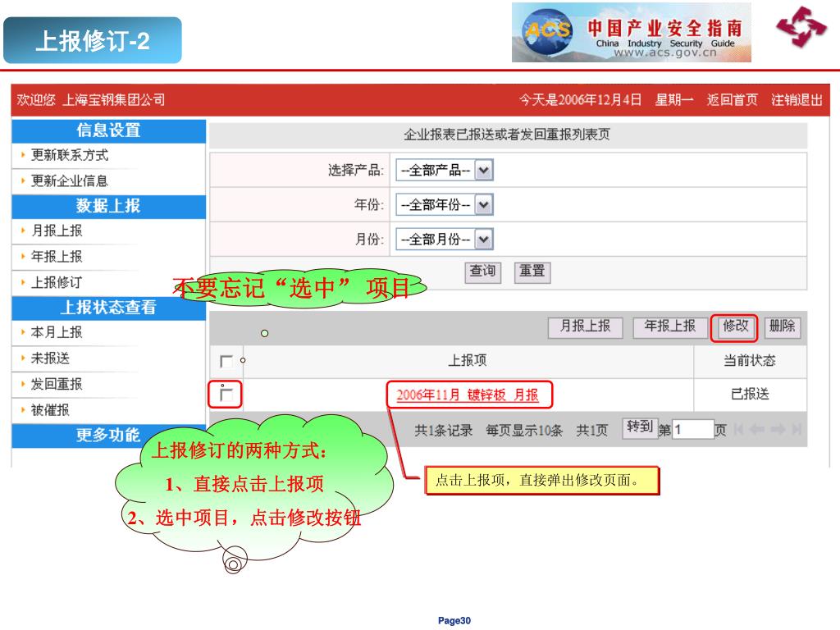840x630 pixels.
Task: Click the 查询 query button
Action: coord(482,272)
